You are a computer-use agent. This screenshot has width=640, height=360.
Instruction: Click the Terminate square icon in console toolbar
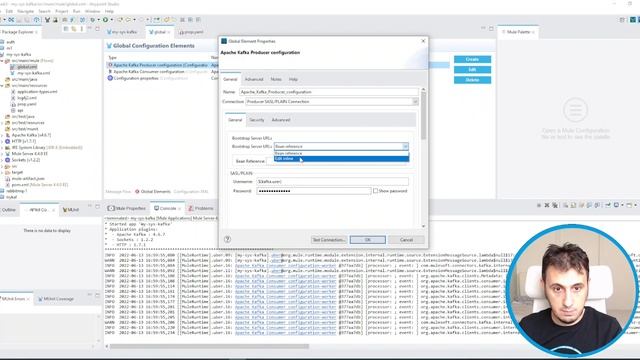(539, 205)
